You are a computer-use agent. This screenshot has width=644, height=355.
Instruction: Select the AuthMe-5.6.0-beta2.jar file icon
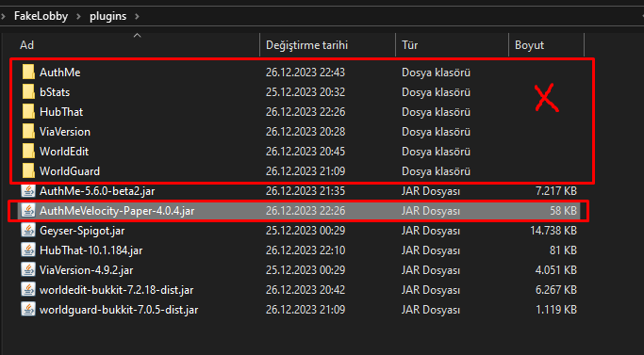click(28, 191)
